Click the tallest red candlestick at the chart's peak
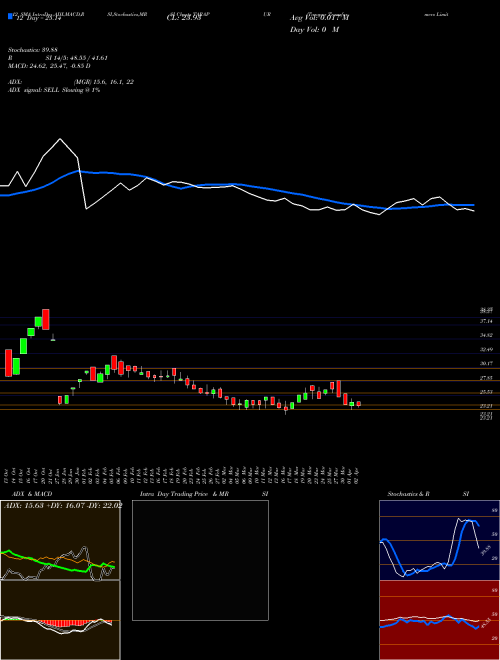Viewport: 500px width, 660px height. click(x=45, y=319)
